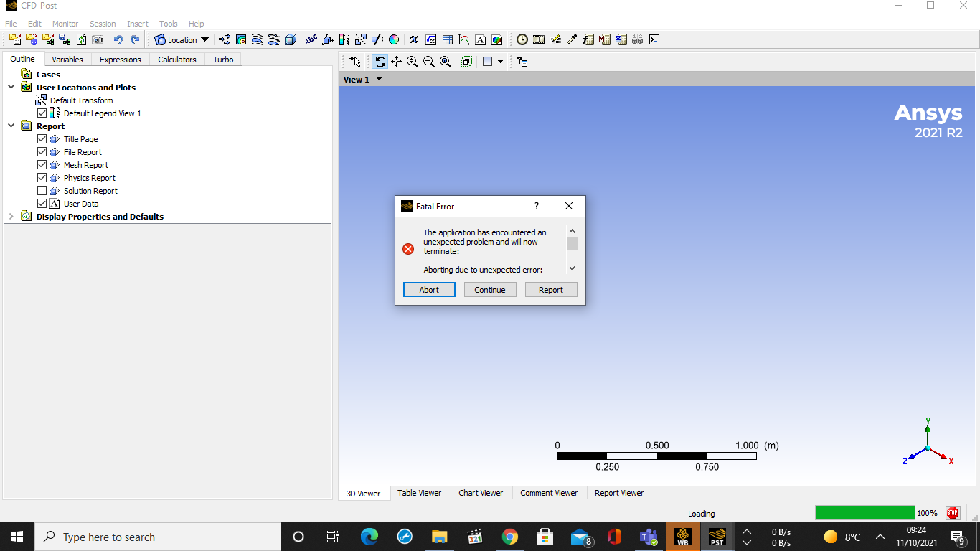980x551 pixels.
Task: Click Continue in Fatal Error dialog
Action: (490, 290)
